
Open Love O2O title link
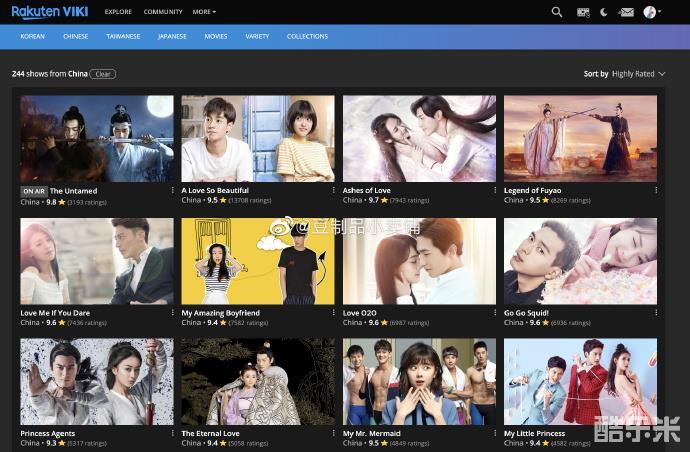(x=360, y=313)
